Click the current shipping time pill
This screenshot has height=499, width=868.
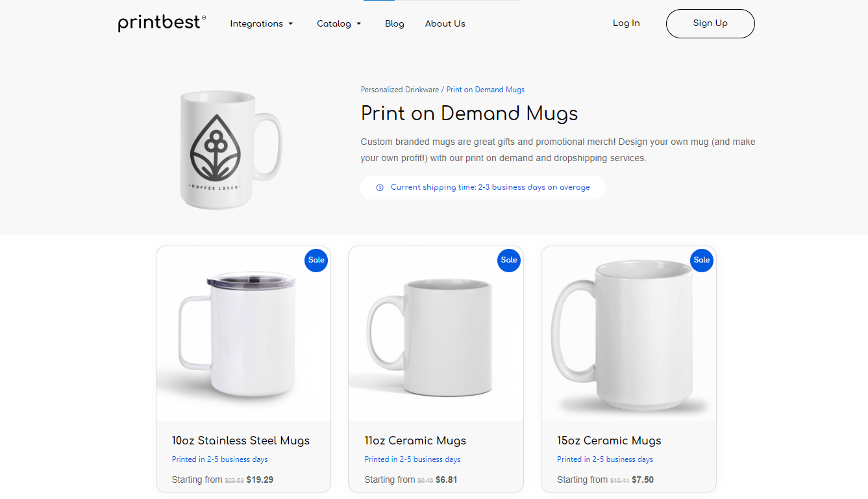pyautogui.click(x=483, y=188)
